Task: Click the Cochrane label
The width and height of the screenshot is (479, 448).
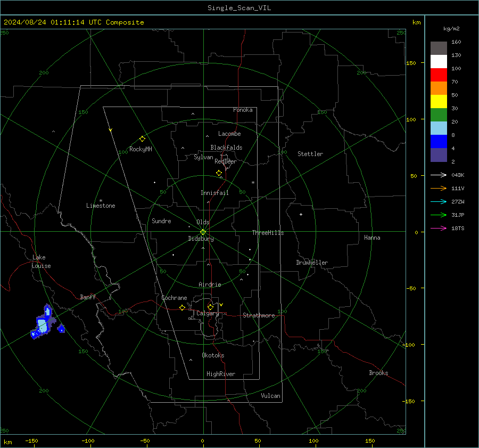Action: pyautogui.click(x=174, y=298)
